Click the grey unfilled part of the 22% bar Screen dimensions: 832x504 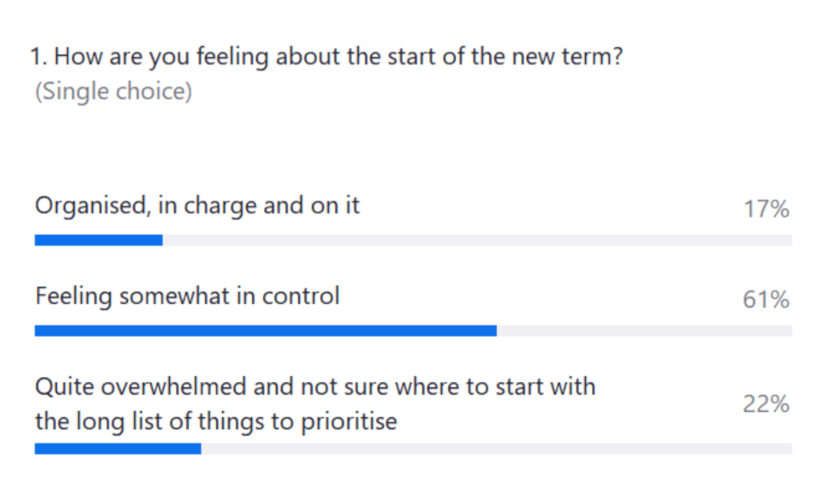[496, 449]
